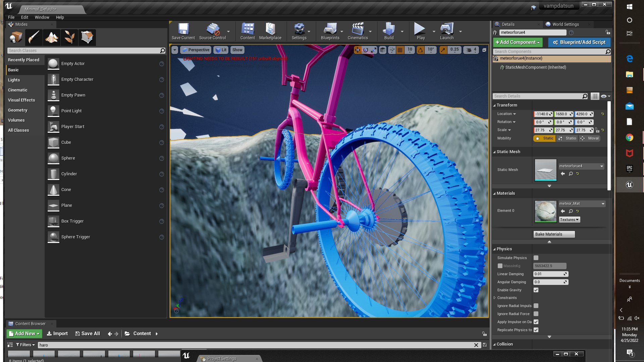Open the meteor_Mat material dropdown
The height and width of the screenshot is (362, 644).
click(x=582, y=203)
